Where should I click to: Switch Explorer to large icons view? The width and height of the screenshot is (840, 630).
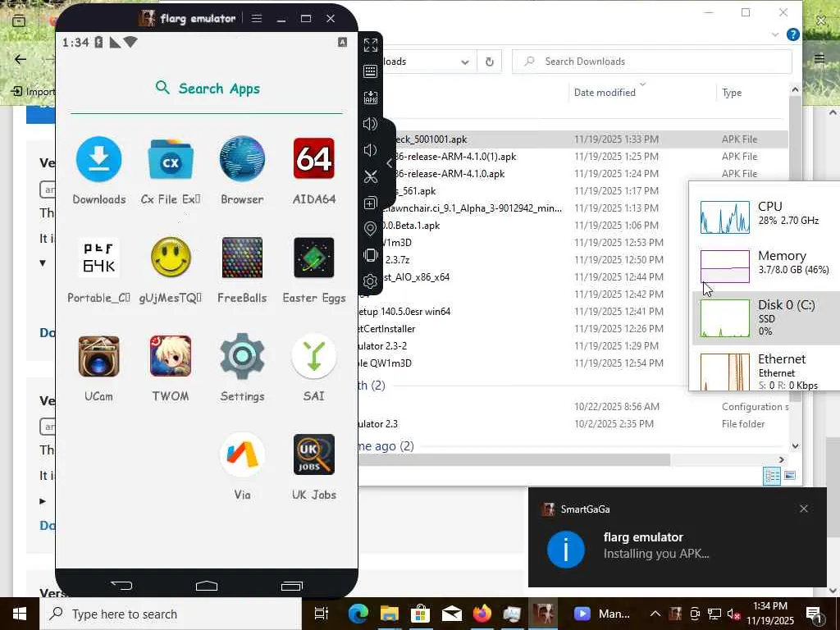[790, 476]
